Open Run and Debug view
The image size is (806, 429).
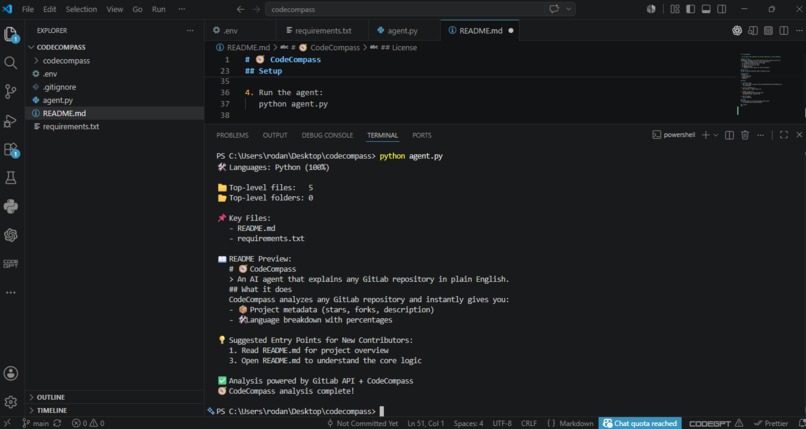click(10, 121)
